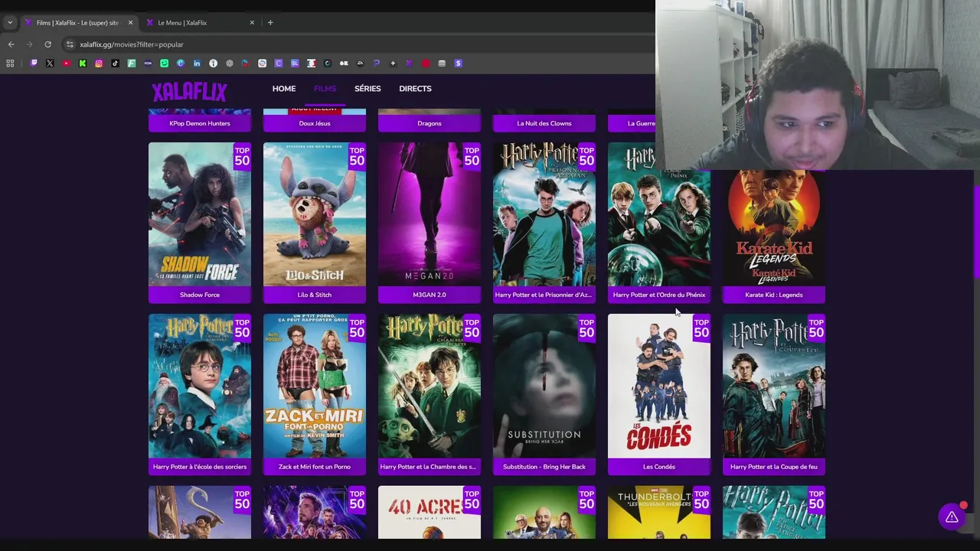
Task: Open the ChatGPT bookmark icon
Action: click(x=230, y=64)
